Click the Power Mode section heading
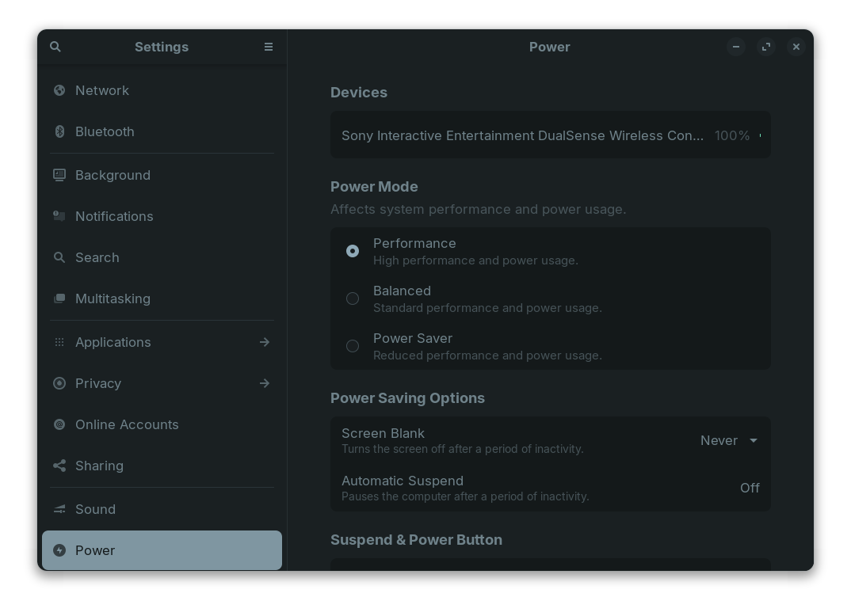 pos(374,187)
